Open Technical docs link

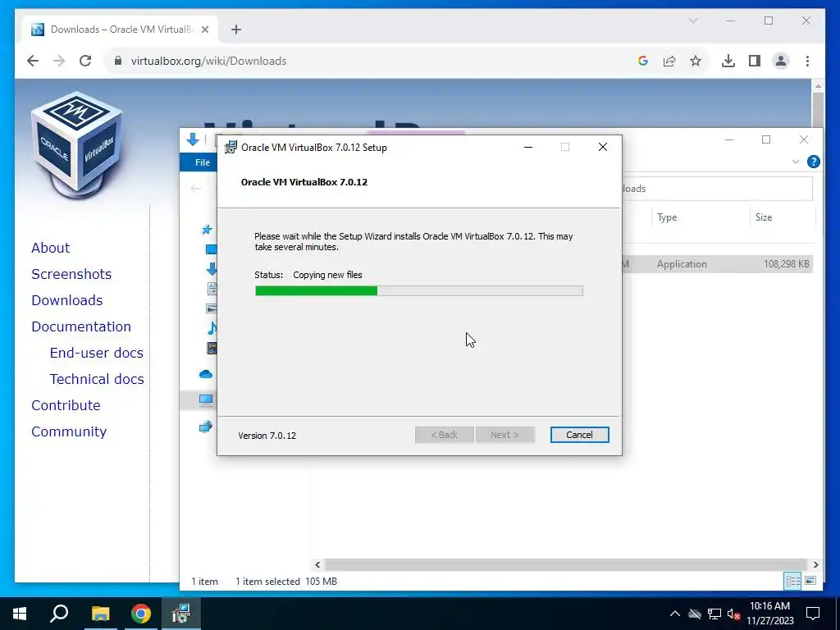tap(97, 379)
